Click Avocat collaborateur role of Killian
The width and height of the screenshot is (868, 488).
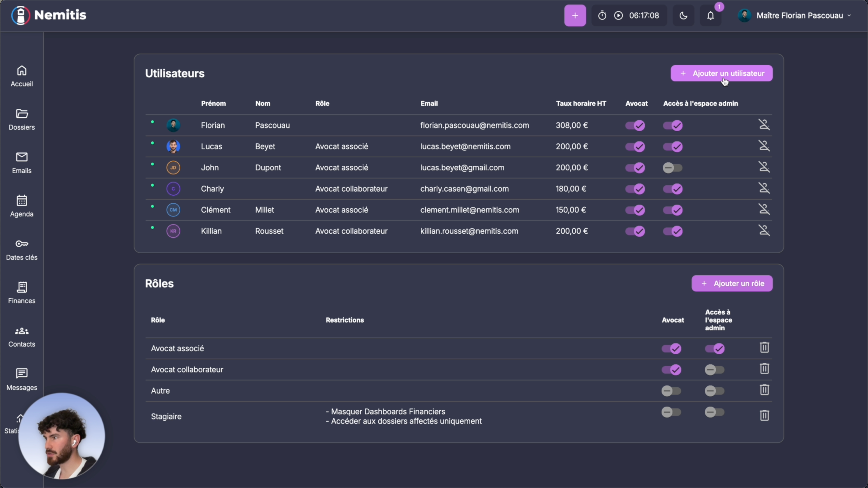tap(351, 231)
